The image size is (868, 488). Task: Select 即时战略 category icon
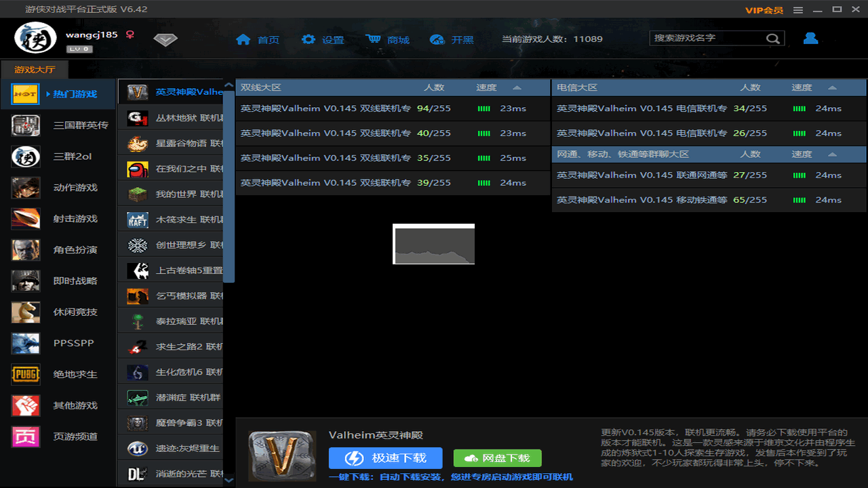coord(26,281)
